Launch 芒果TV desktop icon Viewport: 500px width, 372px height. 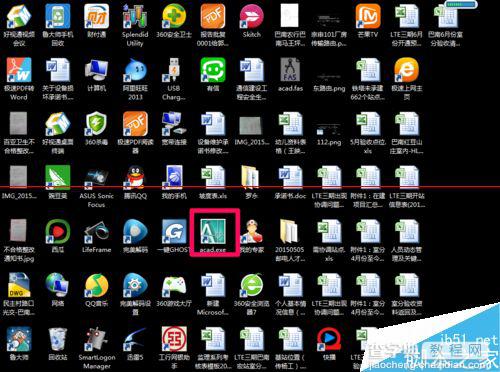(368, 16)
